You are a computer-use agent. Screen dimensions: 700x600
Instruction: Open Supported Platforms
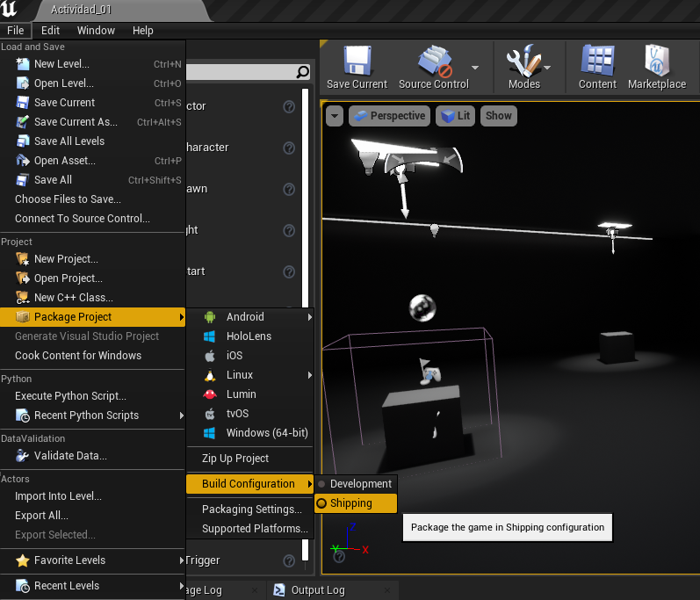[x=250, y=529]
